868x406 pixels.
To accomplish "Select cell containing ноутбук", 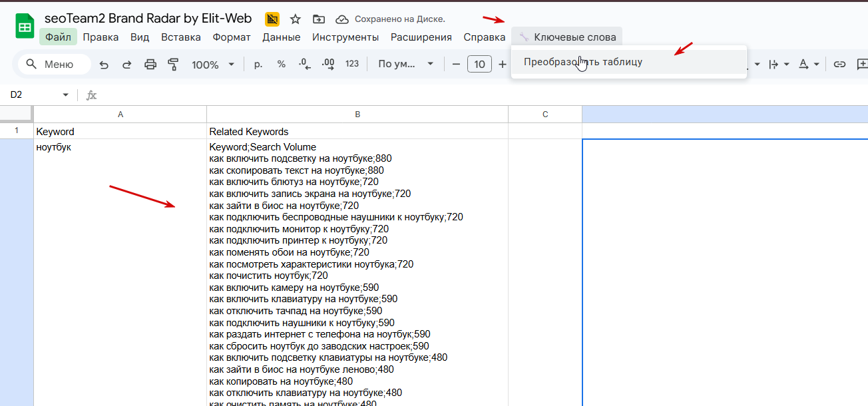I will click(120, 272).
